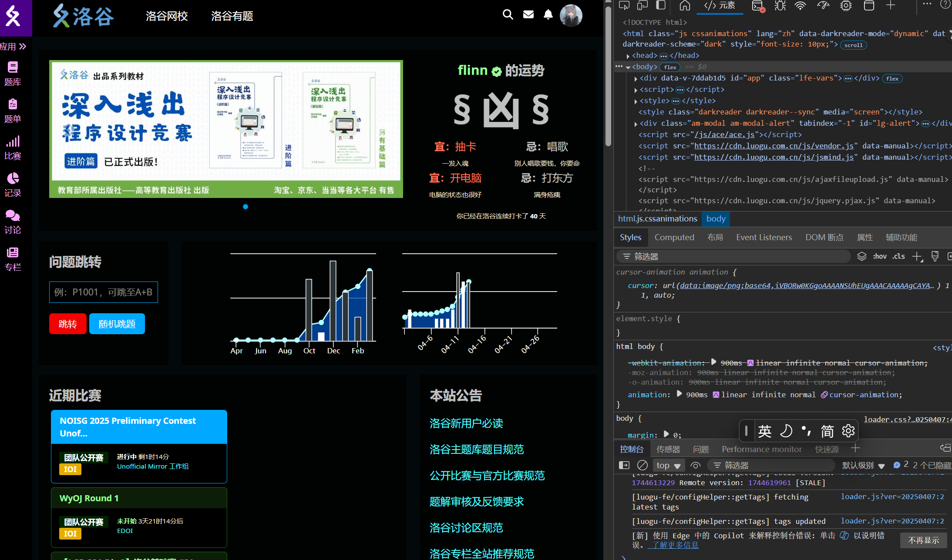Open the linear easing editor swatch
The height and width of the screenshot is (560, 952).
tap(716, 395)
